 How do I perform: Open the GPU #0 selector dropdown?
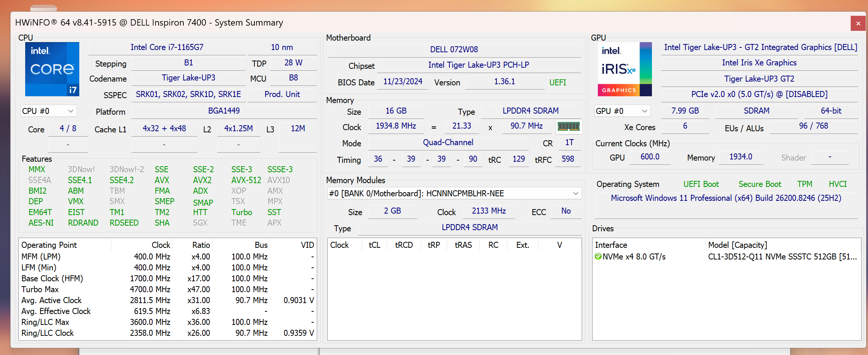622,111
